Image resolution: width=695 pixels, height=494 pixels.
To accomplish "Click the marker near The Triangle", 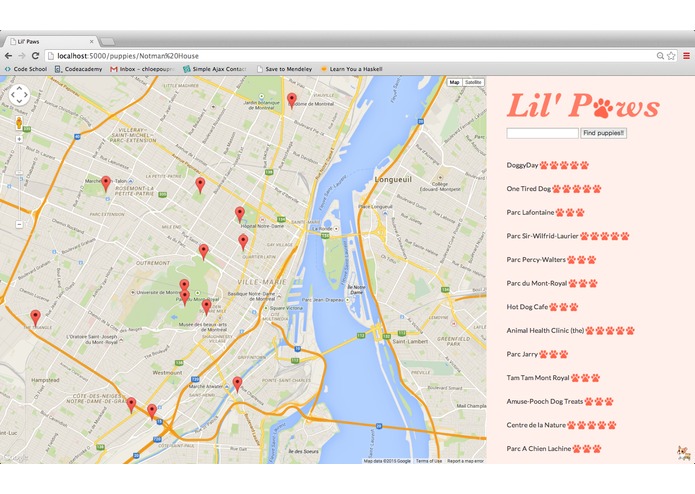I will coord(35,318).
